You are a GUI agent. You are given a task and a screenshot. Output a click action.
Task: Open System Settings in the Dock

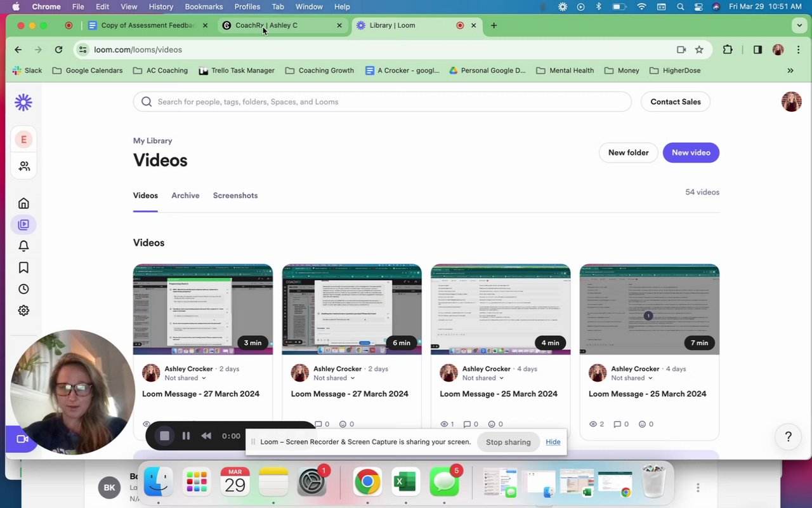(311, 483)
